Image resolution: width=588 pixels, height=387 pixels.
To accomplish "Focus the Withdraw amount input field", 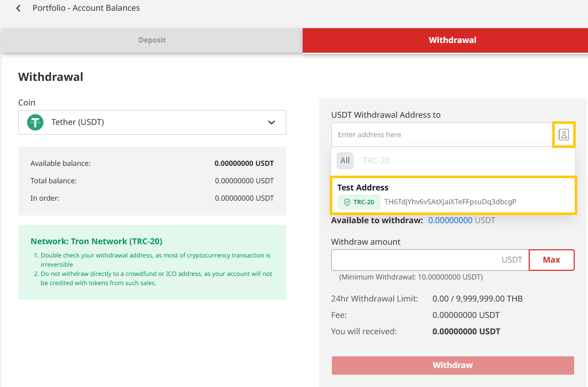I will (x=430, y=260).
